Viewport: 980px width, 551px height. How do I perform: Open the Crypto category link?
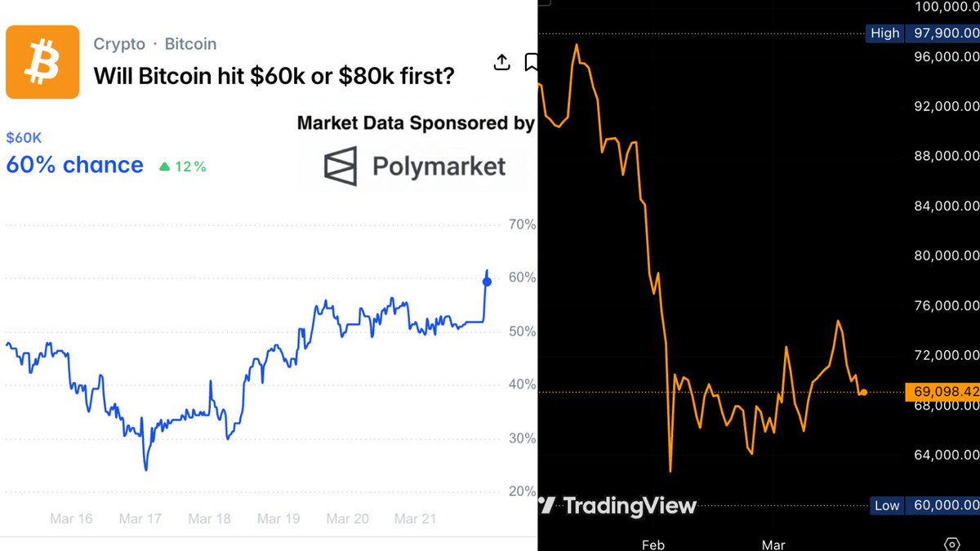click(x=119, y=44)
